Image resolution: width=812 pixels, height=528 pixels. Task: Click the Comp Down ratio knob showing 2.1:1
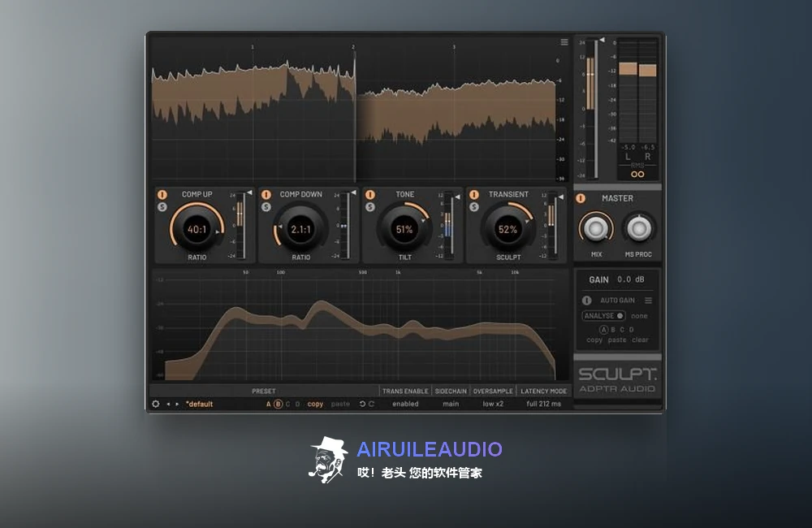(301, 229)
